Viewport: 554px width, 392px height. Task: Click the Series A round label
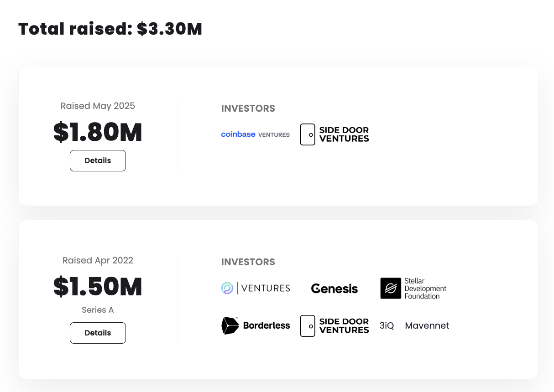[98, 310]
